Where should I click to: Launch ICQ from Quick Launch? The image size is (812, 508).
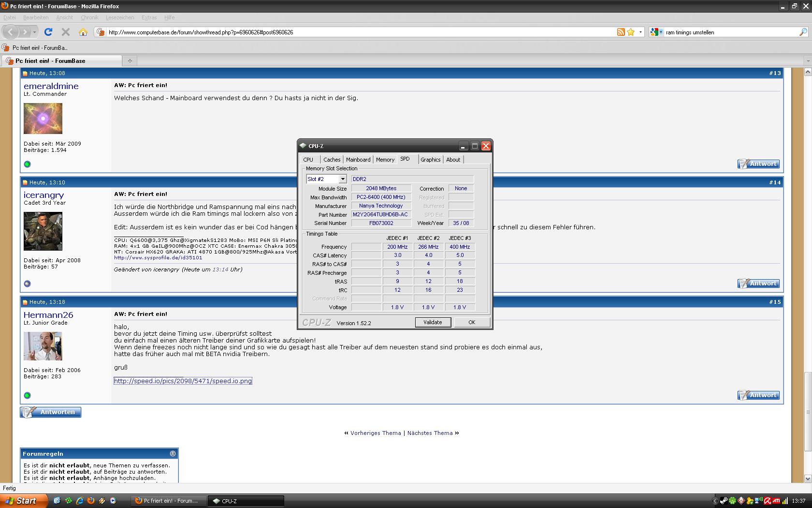coord(69,501)
